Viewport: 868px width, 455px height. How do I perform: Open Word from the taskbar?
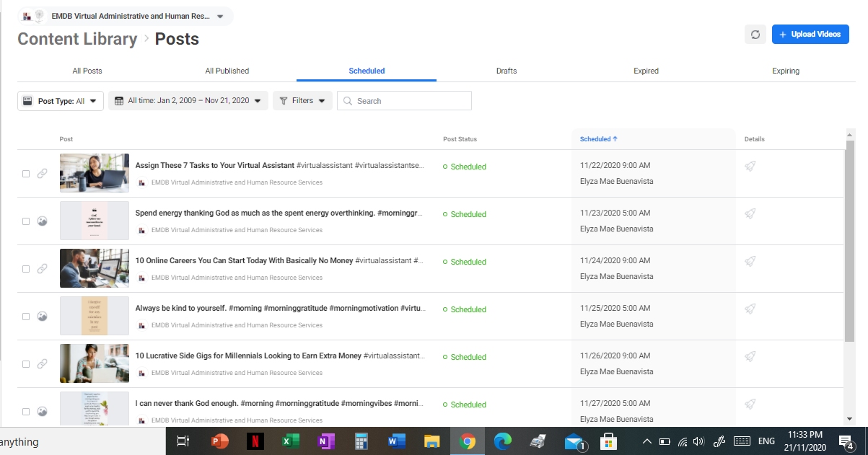pyautogui.click(x=396, y=441)
